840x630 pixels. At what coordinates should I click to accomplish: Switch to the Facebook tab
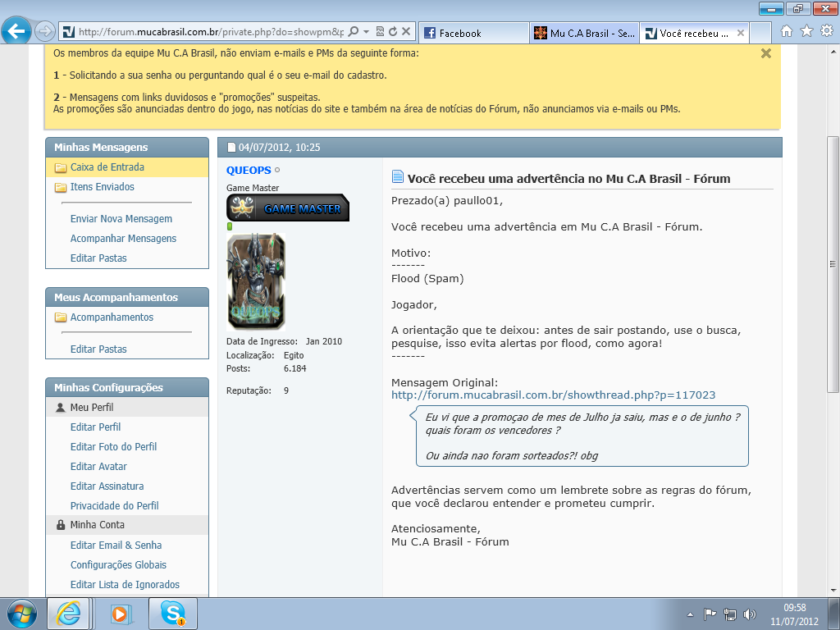click(x=472, y=33)
